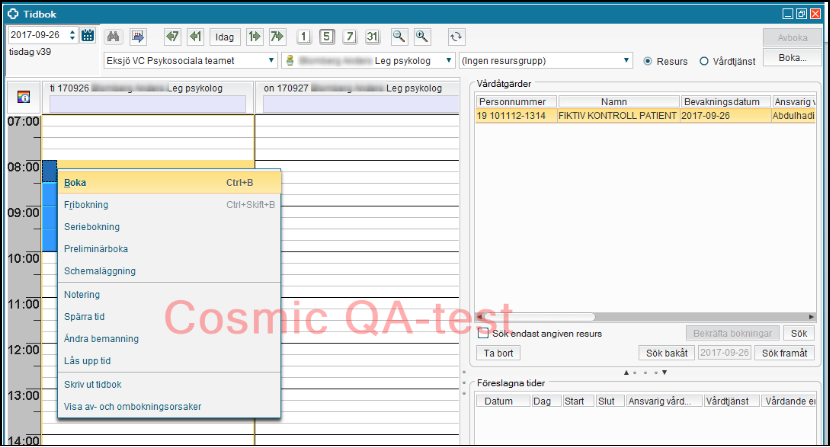Click the binoculars search icon
830x447 pixels.
tap(113, 36)
